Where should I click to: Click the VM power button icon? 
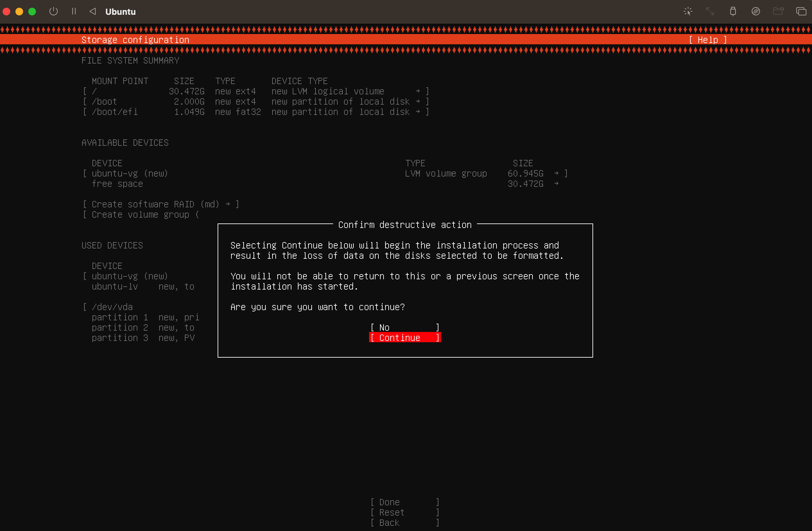coord(54,11)
